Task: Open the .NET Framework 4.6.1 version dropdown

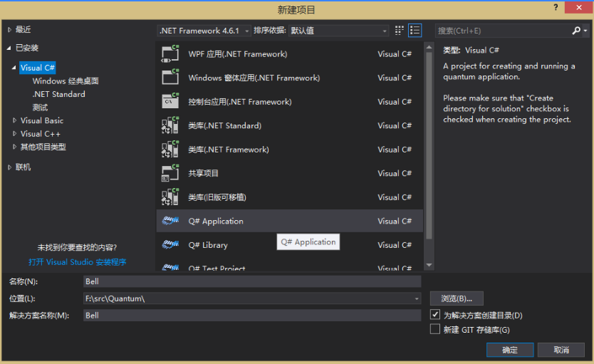Action: pyautogui.click(x=204, y=31)
